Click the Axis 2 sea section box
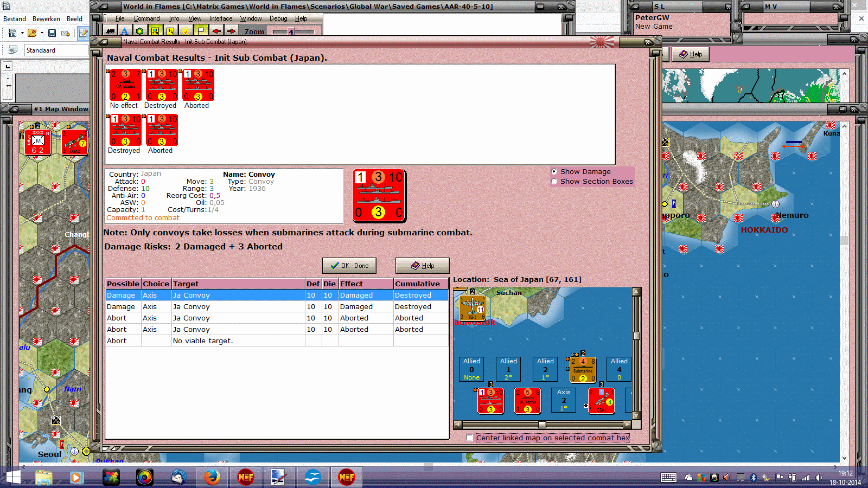The height and width of the screenshot is (488, 868). [x=564, y=400]
